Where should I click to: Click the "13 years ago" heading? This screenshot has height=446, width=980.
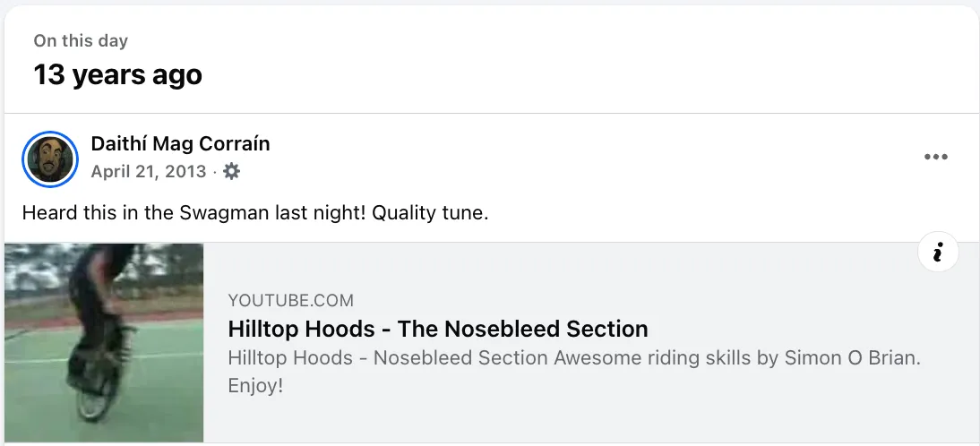(x=117, y=74)
